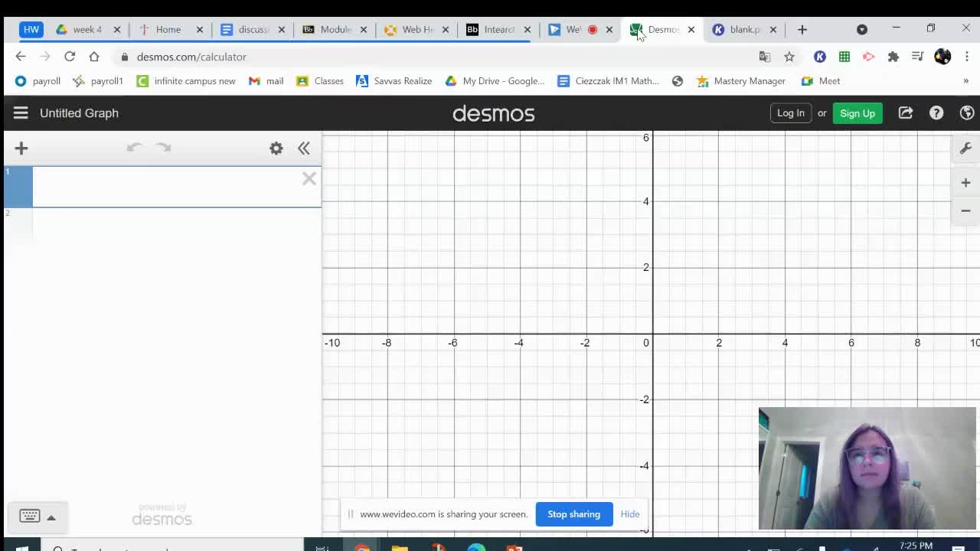Open the browser profile avatar
The image size is (980, 551).
[942, 57]
